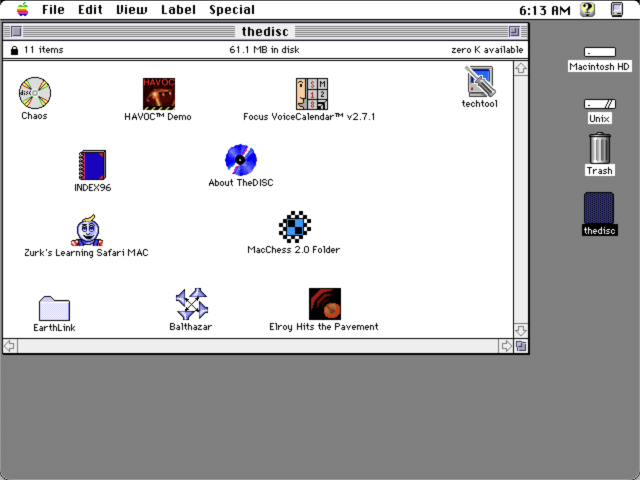Click the "Elroy Hits the Pavement" label
The height and width of the screenshot is (480, 640).
(324, 327)
